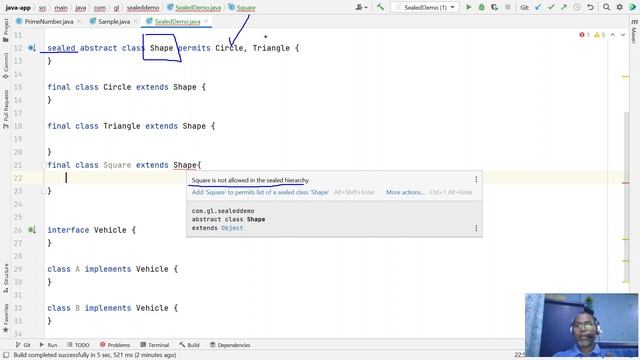This screenshot has height=360, width=640.
Task: Click the warnings count indicator
Action: [600, 35]
